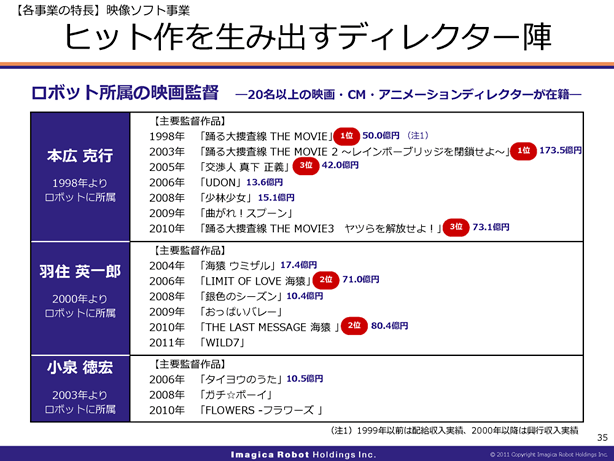
Task: Click the red 2位 badge beside 71.0億円
Action: [326, 280]
